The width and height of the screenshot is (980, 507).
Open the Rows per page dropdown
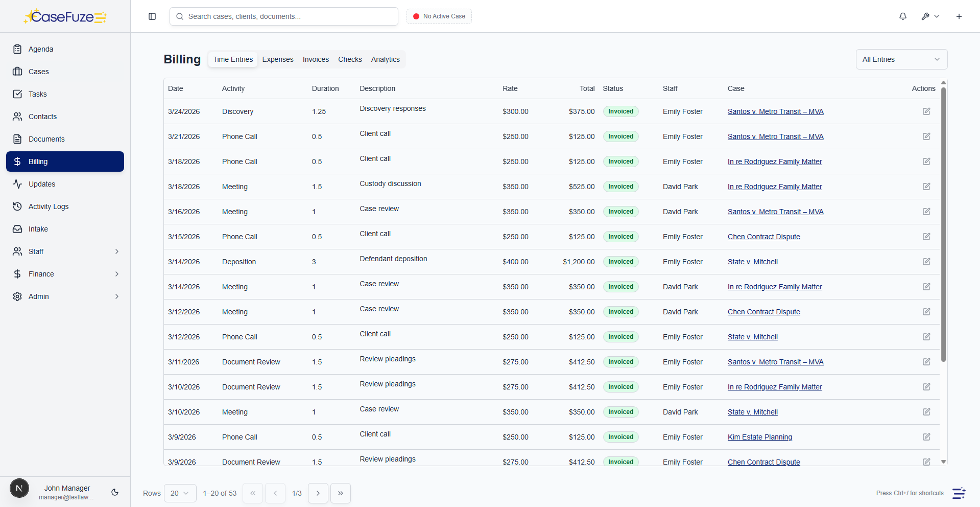click(x=180, y=493)
